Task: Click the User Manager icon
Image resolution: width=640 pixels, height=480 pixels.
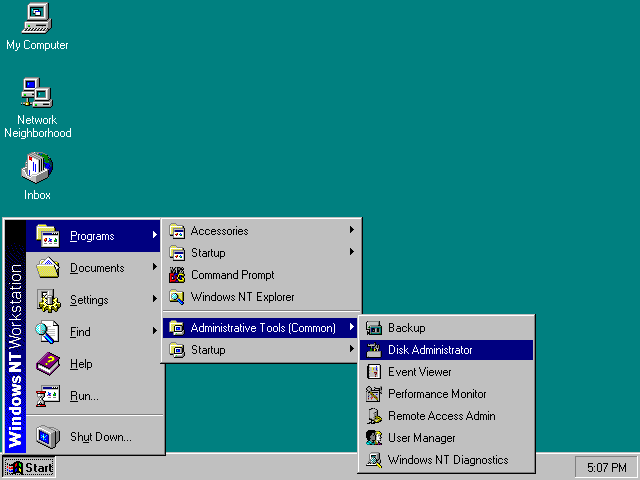Action: (374, 438)
